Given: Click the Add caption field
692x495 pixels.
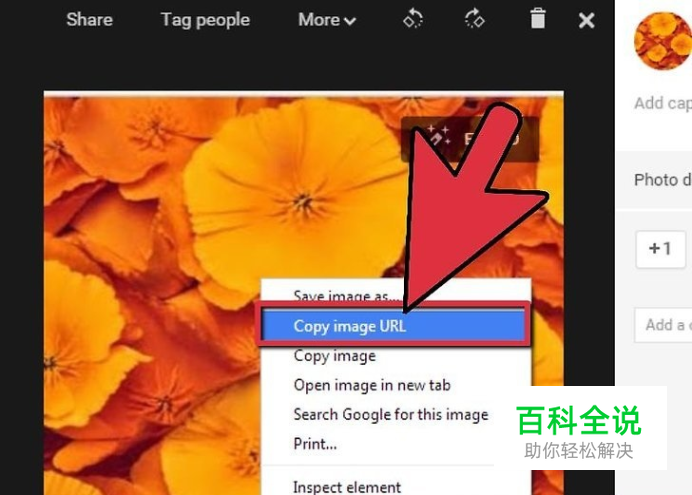Looking at the screenshot, I should tap(663, 103).
